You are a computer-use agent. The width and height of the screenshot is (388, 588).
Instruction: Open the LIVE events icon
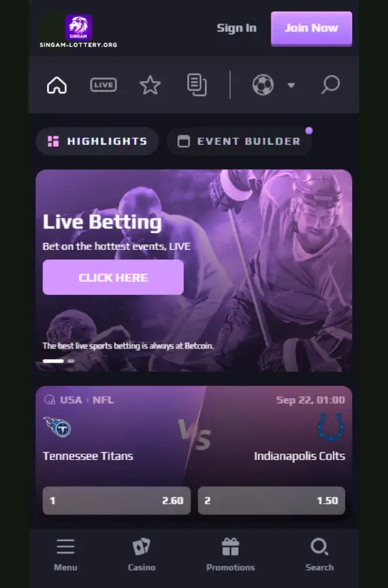coord(104,85)
